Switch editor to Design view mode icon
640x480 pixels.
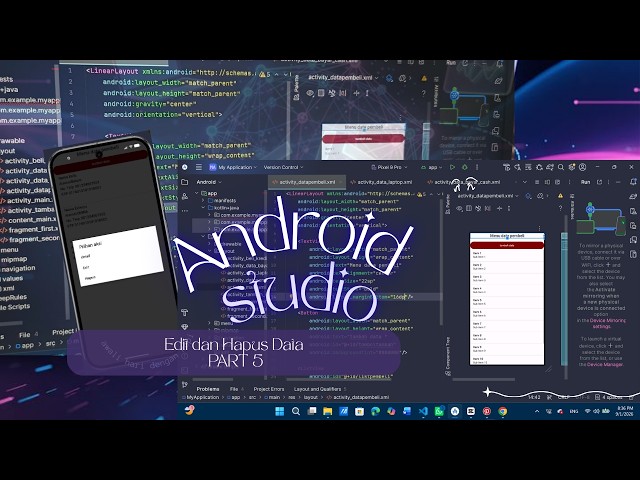pos(558,182)
